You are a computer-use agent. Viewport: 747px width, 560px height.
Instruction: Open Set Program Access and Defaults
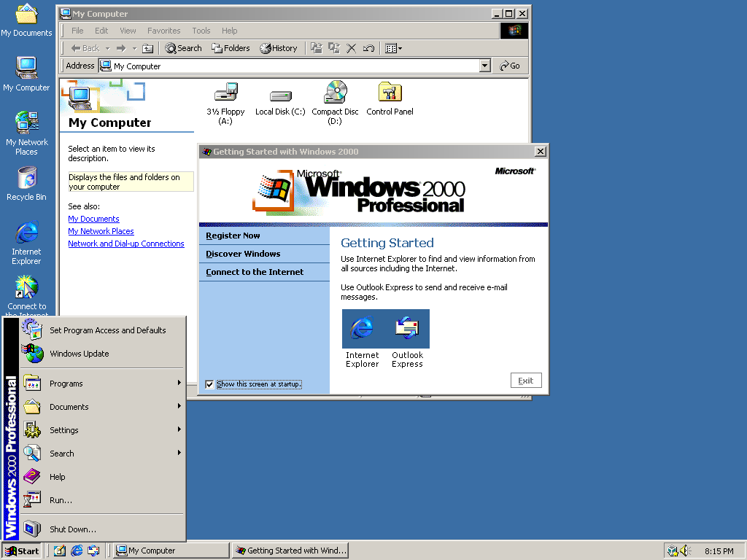(x=102, y=330)
